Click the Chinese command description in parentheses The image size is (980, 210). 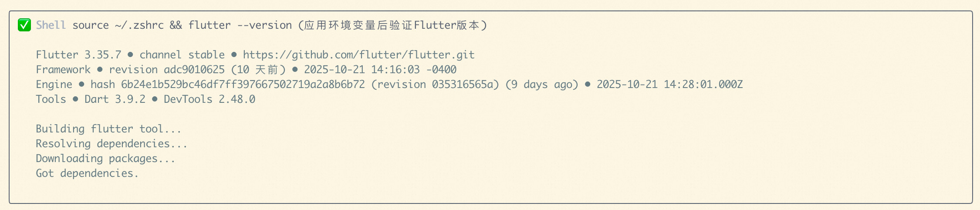[x=392, y=25]
